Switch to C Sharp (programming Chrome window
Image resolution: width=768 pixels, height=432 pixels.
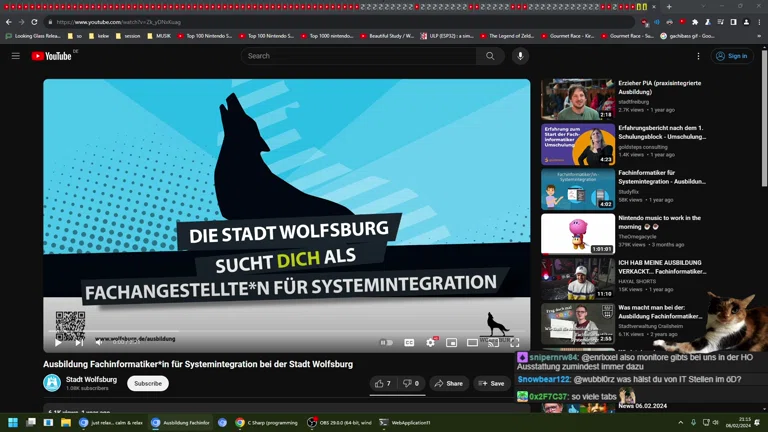[267, 422]
